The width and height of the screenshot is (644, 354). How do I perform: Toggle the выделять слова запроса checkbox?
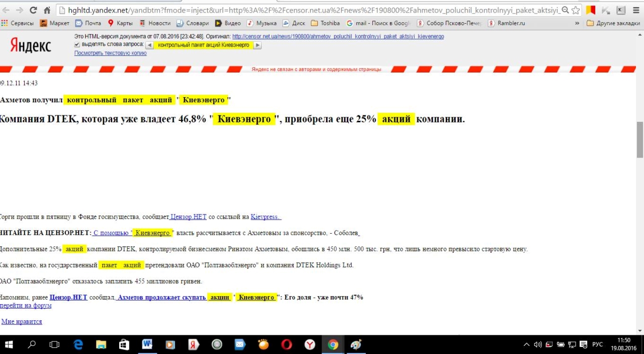[77, 45]
